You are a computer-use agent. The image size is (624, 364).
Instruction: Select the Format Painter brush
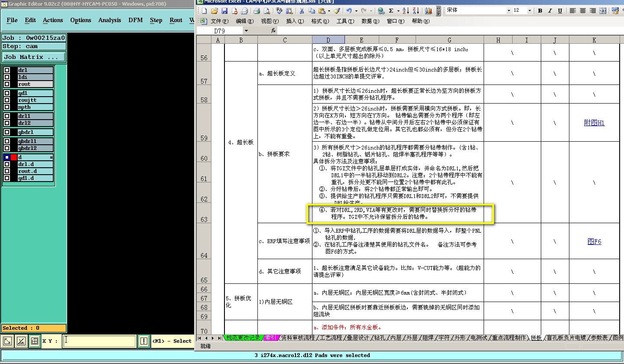[x=337, y=11]
